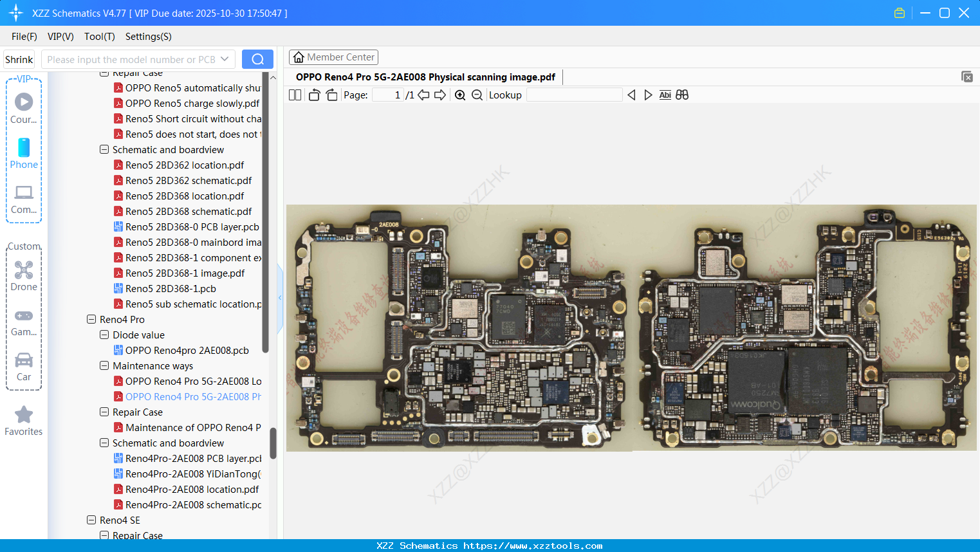Click the Shrink button
The width and height of the screenshot is (980, 552).
19,59
